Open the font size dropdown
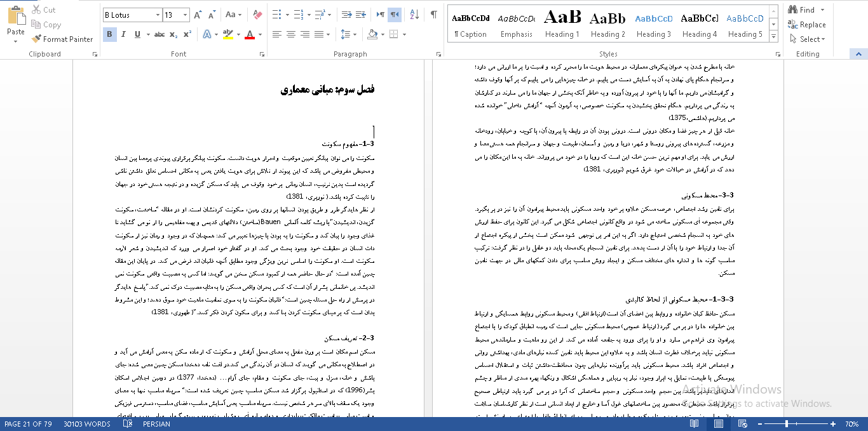This screenshot has height=431, width=868. click(185, 15)
